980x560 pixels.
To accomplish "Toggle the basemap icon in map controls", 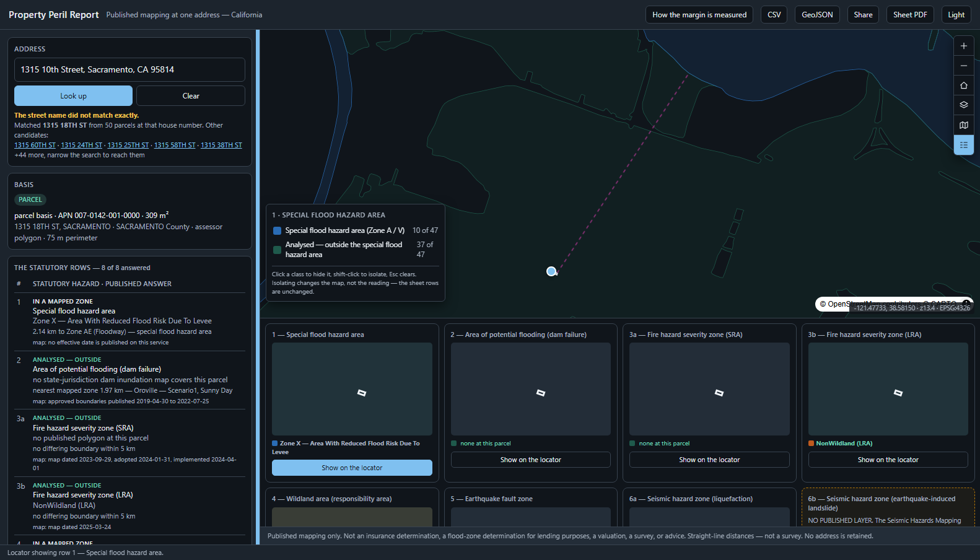I will click(963, 125).
